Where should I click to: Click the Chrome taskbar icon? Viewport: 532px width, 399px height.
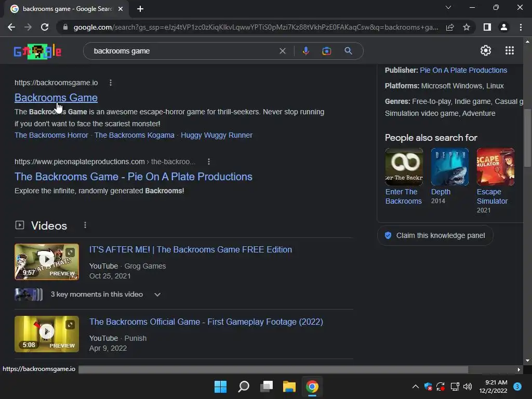click(312, 387)
